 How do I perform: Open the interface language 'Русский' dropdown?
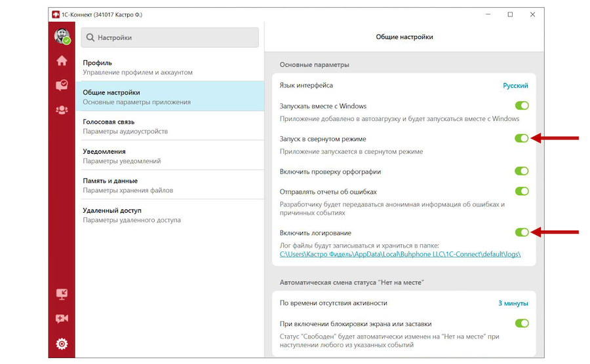[x=515, y=85]
